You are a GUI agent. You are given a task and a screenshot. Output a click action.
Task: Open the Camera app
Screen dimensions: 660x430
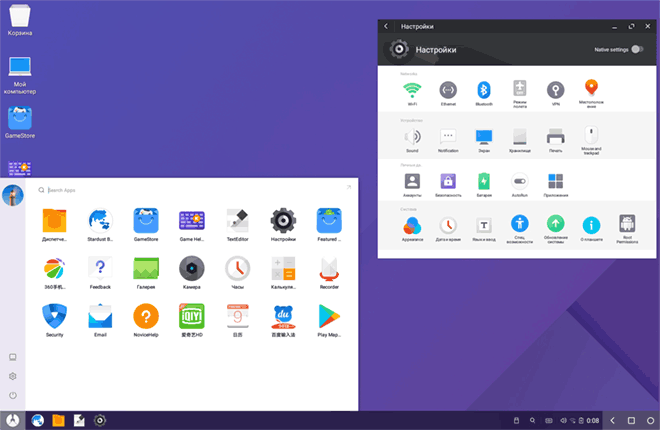click(192, 273)
